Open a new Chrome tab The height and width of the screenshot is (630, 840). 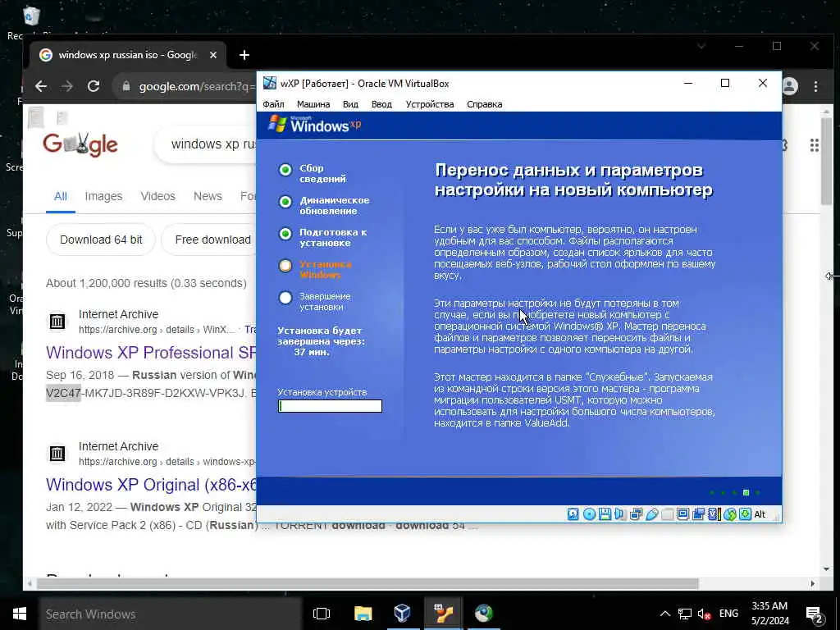(x=244, y=55)
